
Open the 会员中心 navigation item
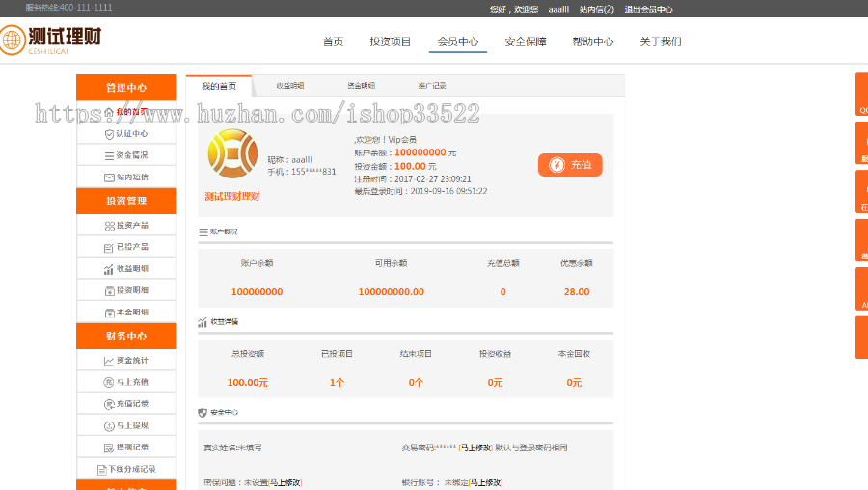(x=458, y=41)
